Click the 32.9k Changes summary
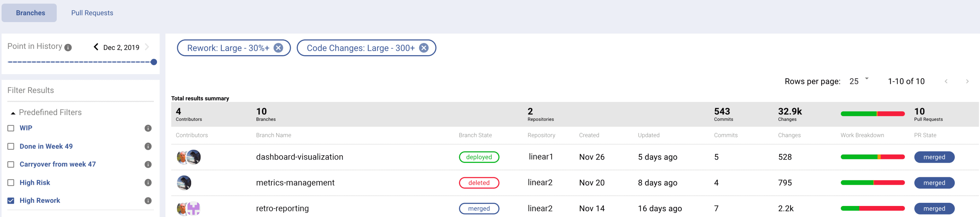The width and height of the screenshot is (980, 217). pos(790,114)
